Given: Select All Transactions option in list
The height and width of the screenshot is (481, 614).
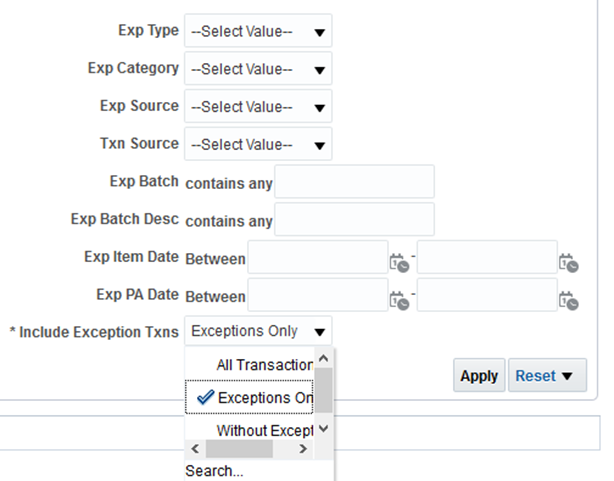Looking at the screenshot, I should (x=264, y=365).
